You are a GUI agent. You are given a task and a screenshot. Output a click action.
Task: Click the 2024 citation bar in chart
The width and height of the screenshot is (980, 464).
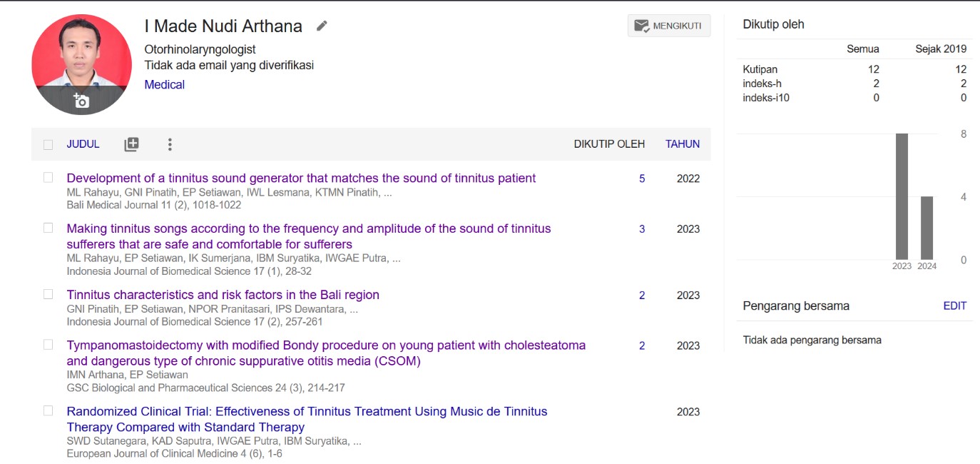(x=927, y=228)
